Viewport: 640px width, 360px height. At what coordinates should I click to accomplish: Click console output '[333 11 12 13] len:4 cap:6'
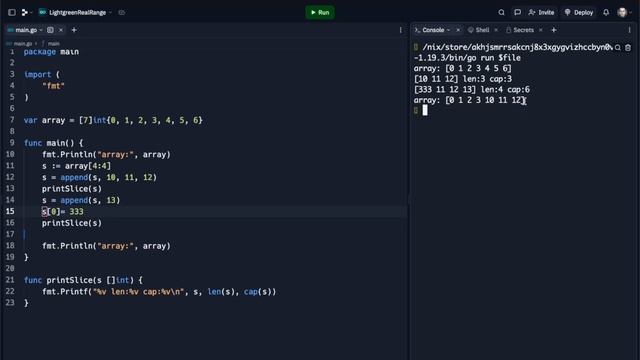[x=471, y=89]
